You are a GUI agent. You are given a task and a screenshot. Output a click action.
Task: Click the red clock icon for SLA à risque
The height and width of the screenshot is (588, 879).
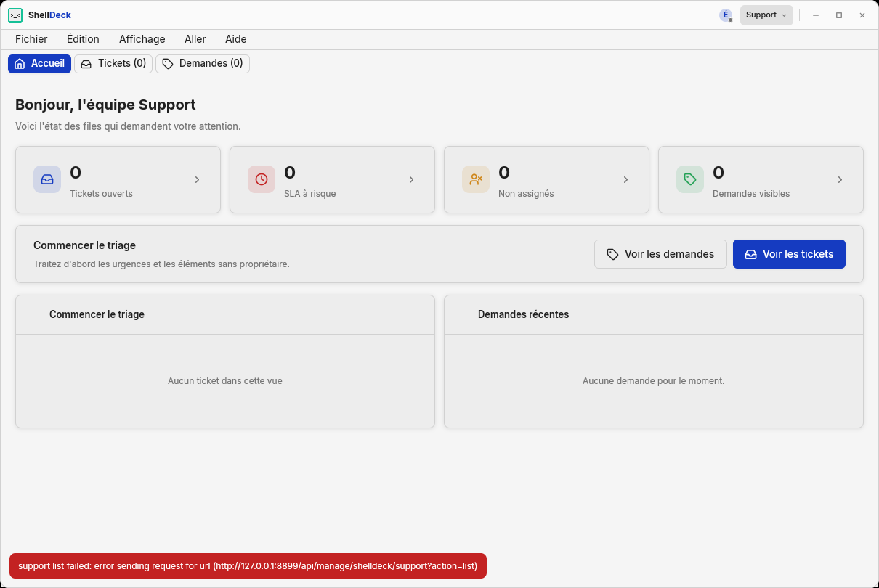(x=262, y=179)
